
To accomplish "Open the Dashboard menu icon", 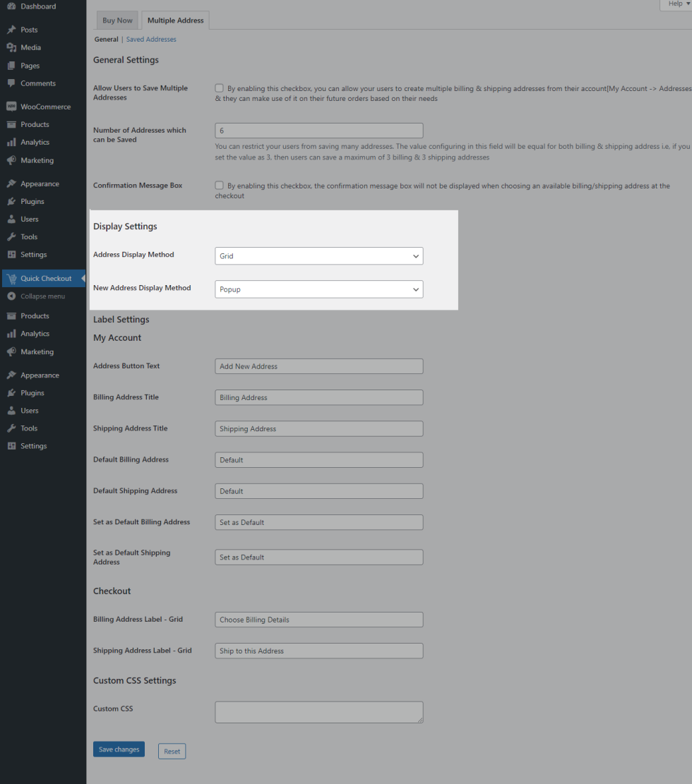I will [11, 6].
